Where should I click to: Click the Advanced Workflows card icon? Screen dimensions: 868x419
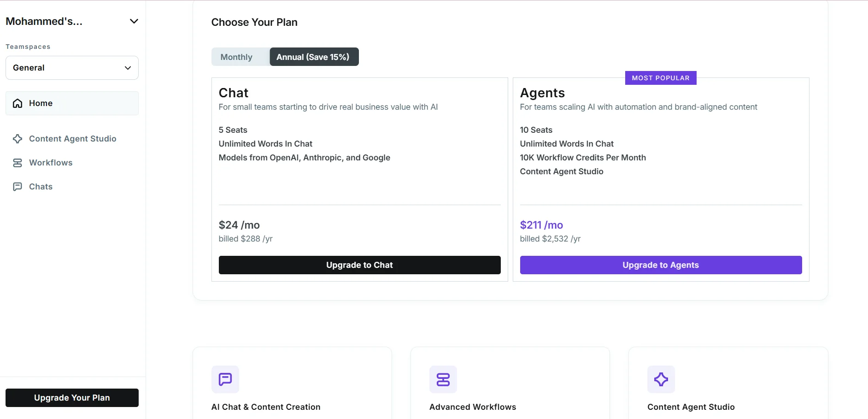click(443, 379)
